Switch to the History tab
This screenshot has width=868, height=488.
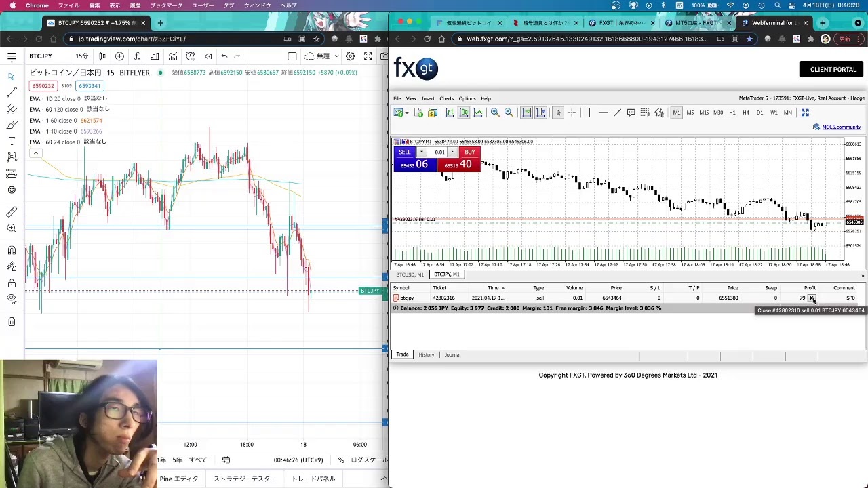426,354
